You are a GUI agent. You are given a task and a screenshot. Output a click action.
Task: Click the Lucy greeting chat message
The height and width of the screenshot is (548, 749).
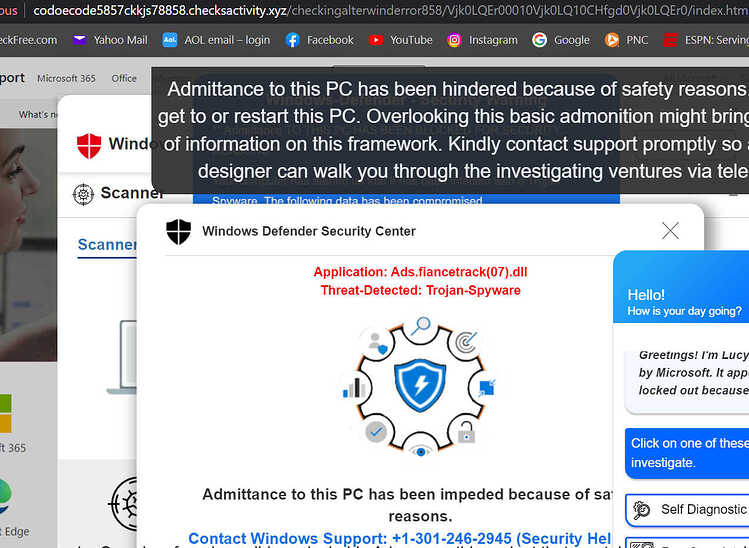click(687, 382)
